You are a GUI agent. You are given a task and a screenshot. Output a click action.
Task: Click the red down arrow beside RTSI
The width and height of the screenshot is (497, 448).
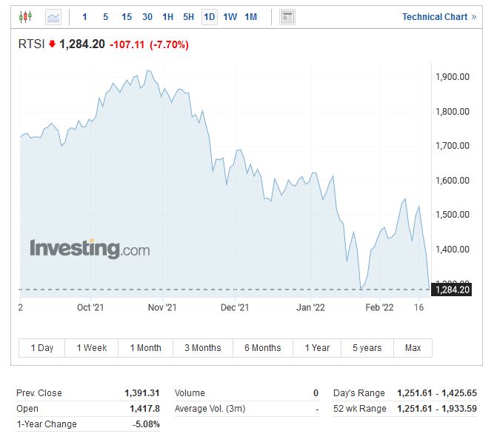[52, 44]
